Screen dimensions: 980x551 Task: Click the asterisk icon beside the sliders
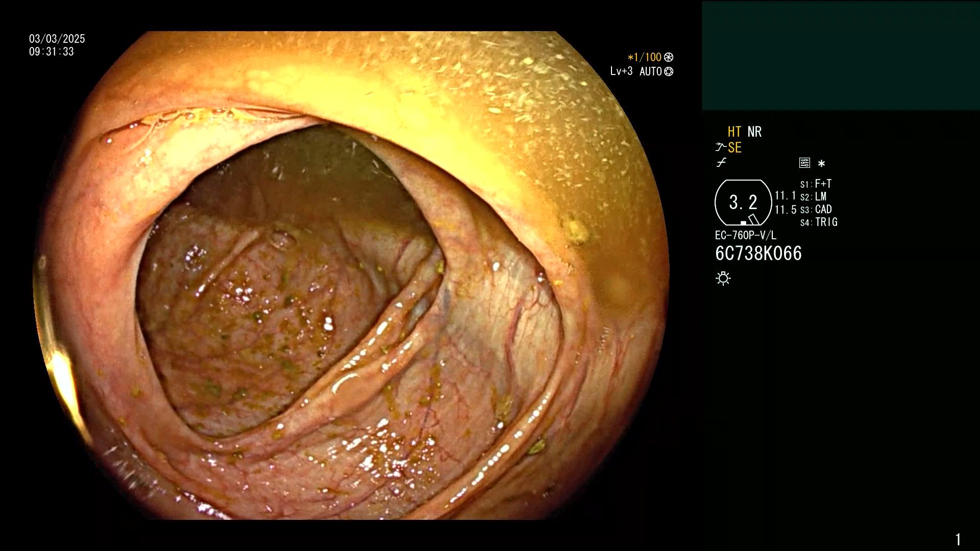pos(821,164)
